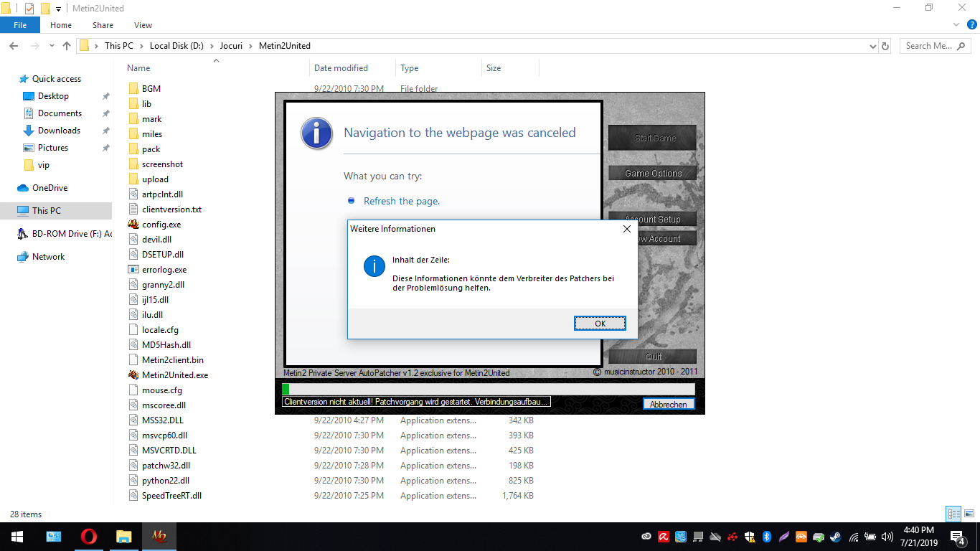The image size is (980, 551).
Task: Select the pack folder icon
Action: (134, 149)
